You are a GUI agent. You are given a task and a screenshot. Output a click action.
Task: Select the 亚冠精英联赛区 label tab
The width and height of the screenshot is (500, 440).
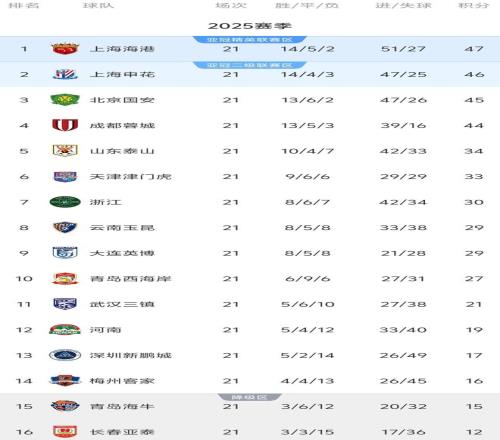coord(249,40)
